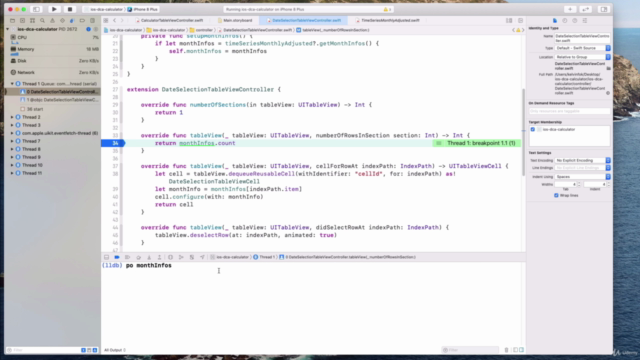Screen dimensions: 640x360
Task: Open Debug View Hierarchy
Action: pos(170,257)
